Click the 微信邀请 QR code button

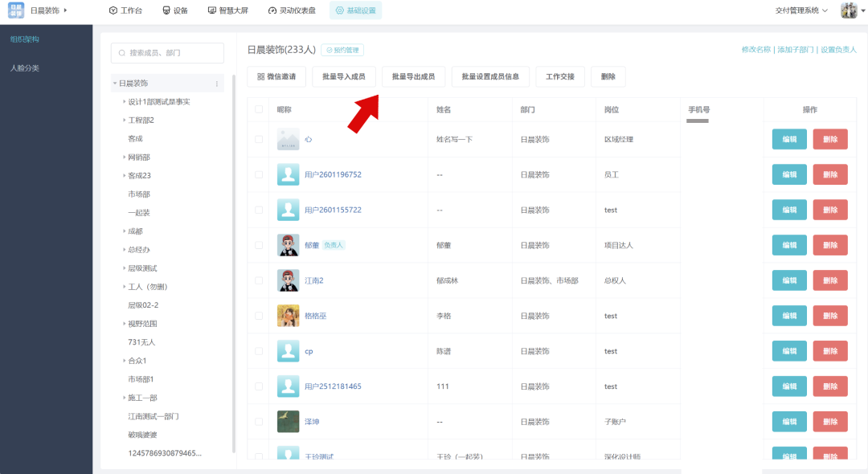(276, 76)
